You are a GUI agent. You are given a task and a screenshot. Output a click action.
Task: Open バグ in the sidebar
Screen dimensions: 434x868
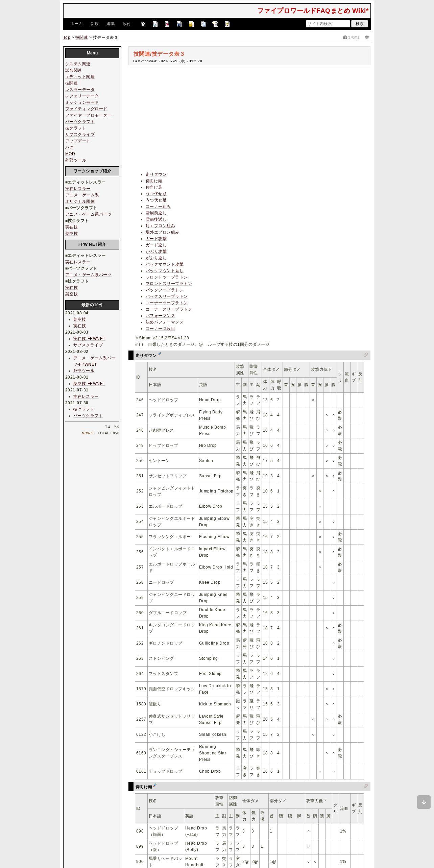69,147
